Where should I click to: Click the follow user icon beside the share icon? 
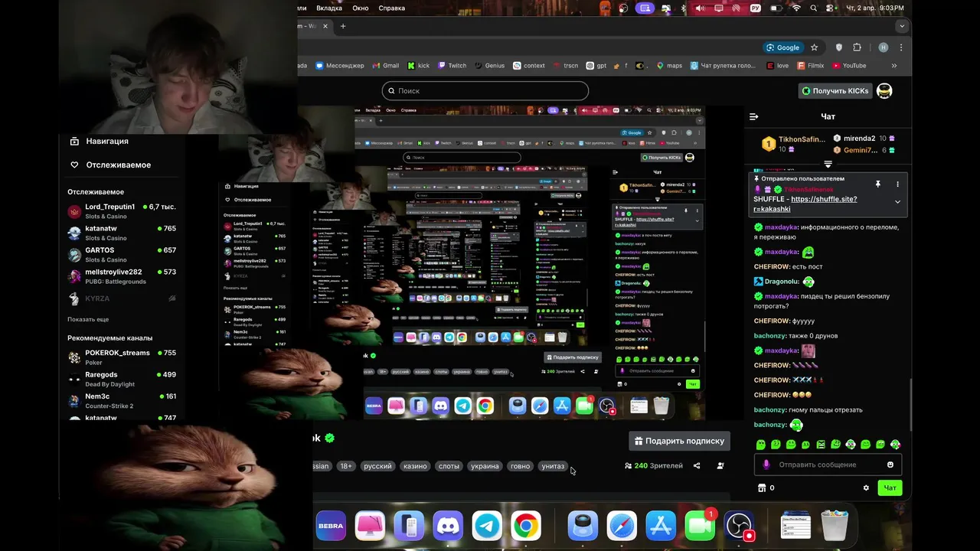click(x=720, y=465)
